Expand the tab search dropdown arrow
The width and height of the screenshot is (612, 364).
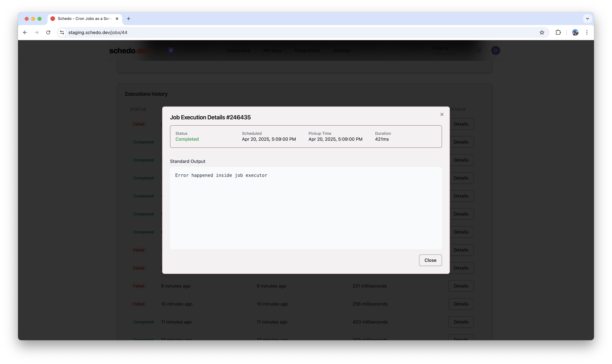pos(587,19)
